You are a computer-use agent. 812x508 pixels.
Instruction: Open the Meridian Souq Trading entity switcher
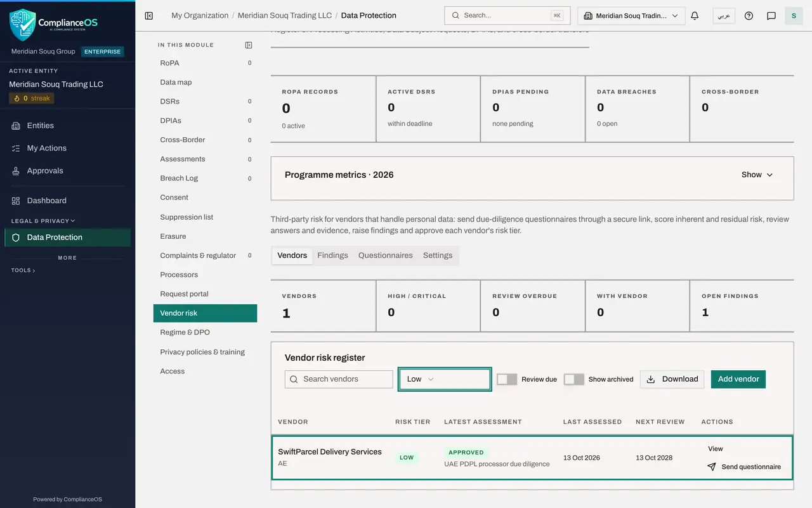click(x=631, y=16)
